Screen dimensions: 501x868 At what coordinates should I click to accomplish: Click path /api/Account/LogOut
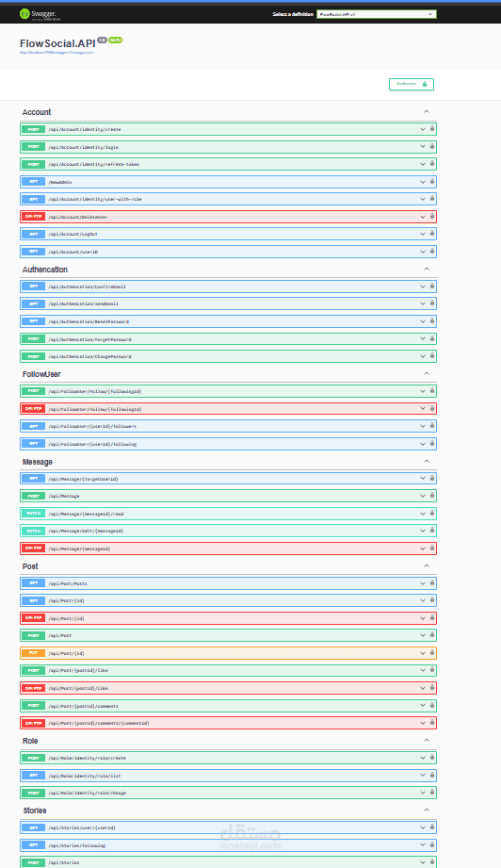(x=73, y=234)
